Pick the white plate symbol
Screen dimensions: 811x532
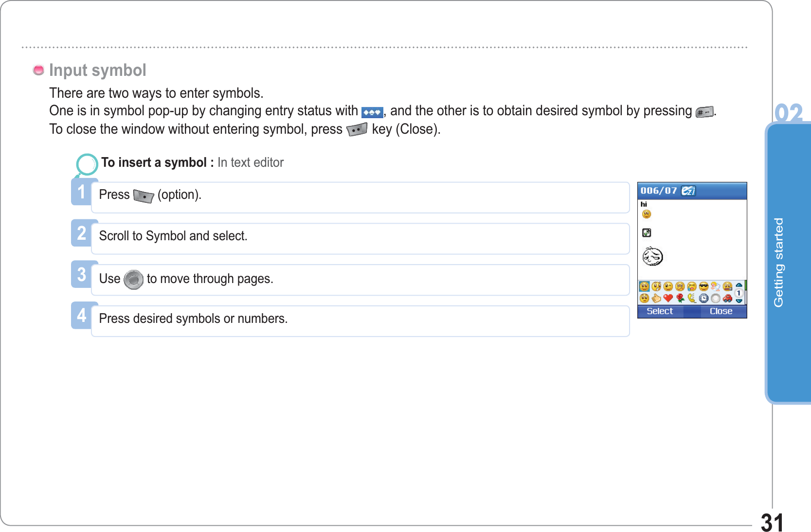tap(716, 298)
